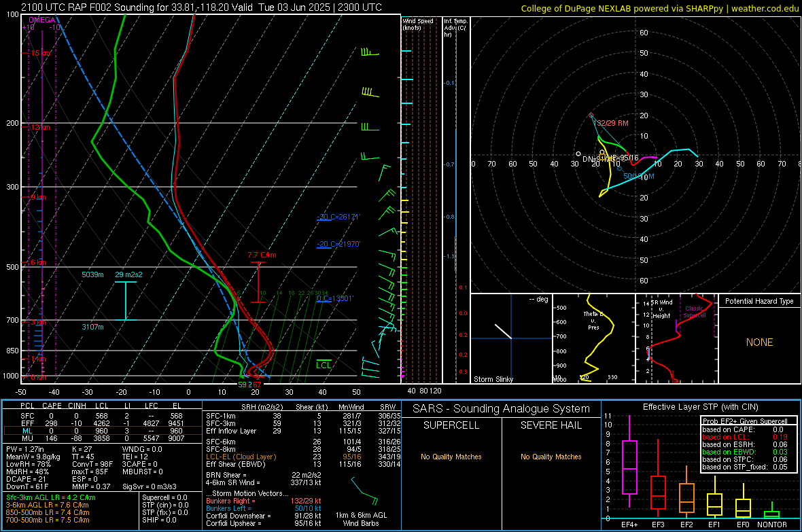Click the LowRH = 78% value

pos(28,464)
